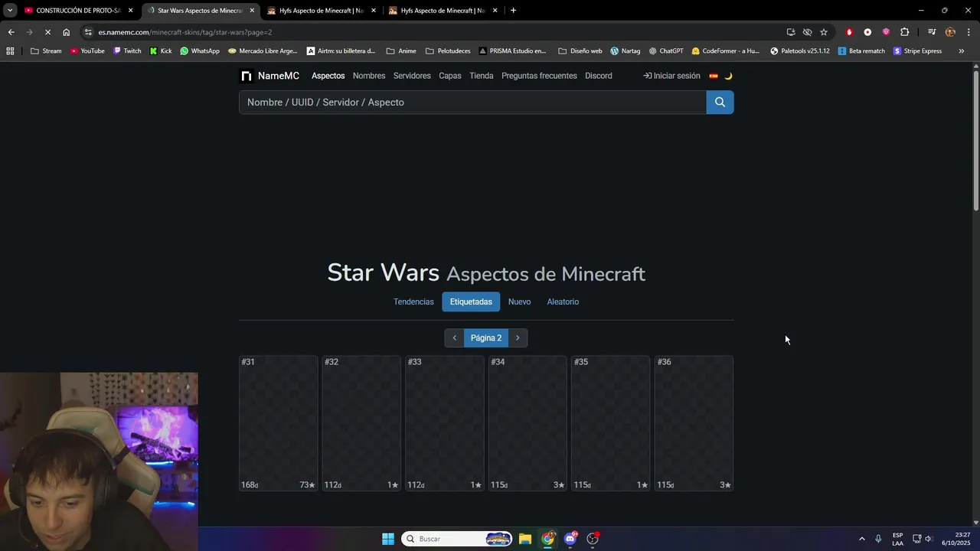Switch to CONSTRUCCIÓN DE PROTO YouTube tab
980x551 pixels.
click(x=79, y=11)
